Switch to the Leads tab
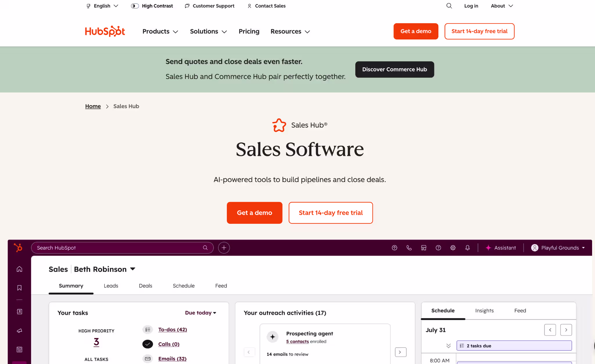The image size is (595, 364). [111, 286]
